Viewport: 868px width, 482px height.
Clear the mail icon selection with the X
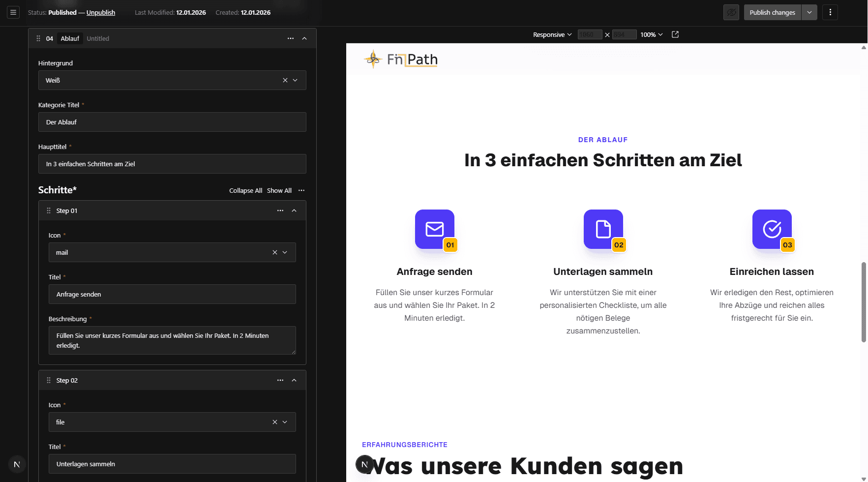tap(274, 252)
